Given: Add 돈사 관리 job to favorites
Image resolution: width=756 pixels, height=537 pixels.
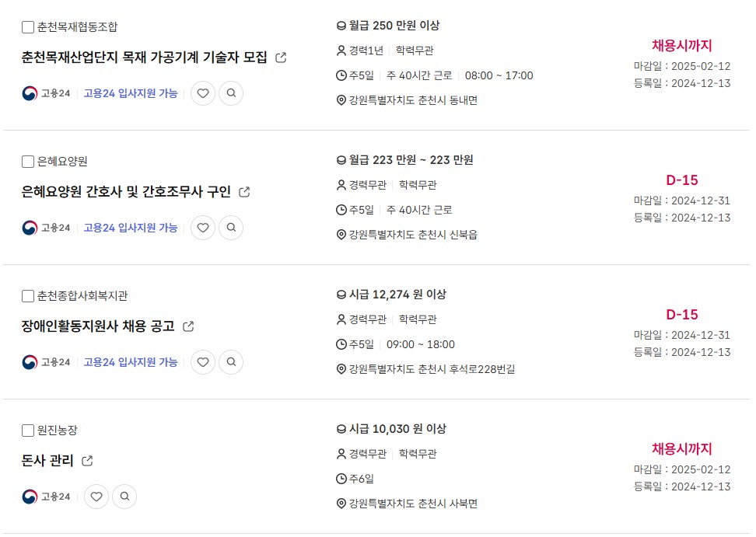Looking at the screenshot, I should tap(96, 496).
